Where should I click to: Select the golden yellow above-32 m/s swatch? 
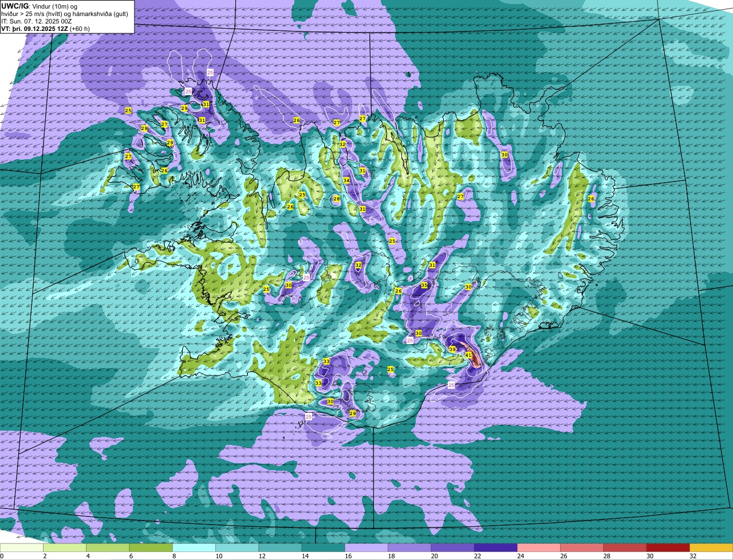click(x=711, y=547)
